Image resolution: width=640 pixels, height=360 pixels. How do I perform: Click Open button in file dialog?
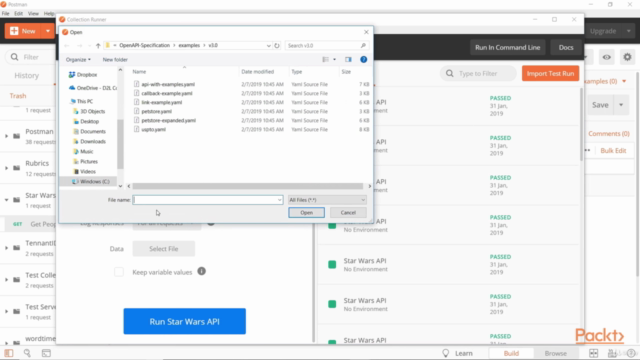pos(307,213)
